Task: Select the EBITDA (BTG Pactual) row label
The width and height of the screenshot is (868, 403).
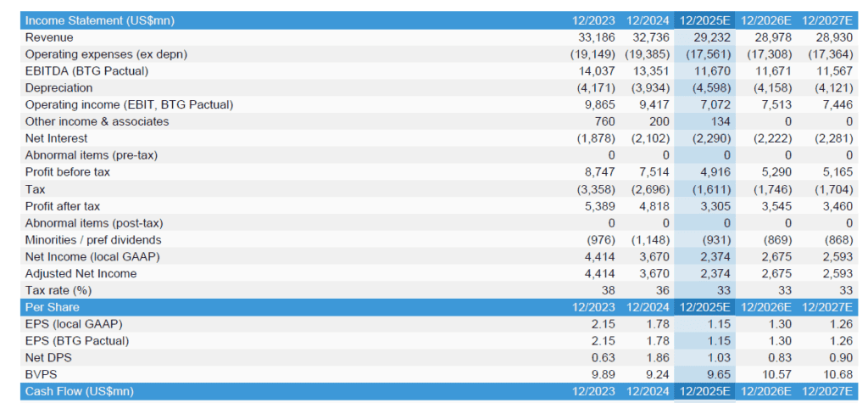Action: (86, 71)
